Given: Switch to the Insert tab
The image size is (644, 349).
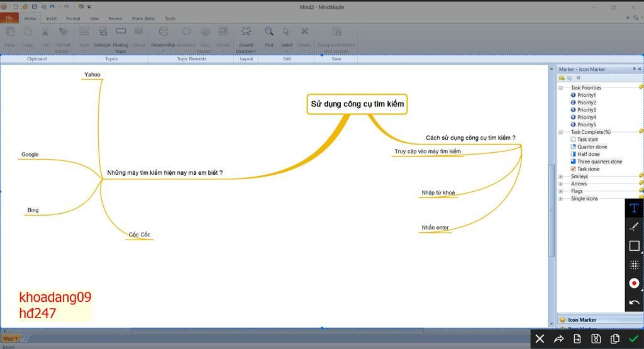Looking at the screenshot, I should point(52,18).
